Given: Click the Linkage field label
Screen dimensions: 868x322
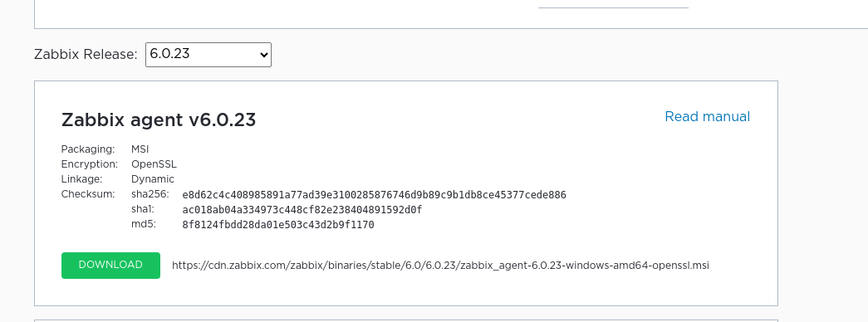Looking at the screenshot, I should 82,179.
